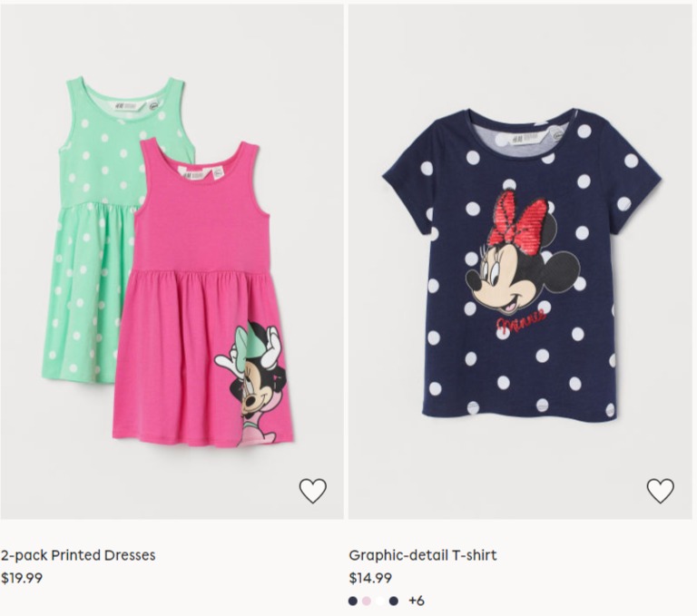Open the navy polka-dot T-shirt image
697x616 pixels.
click(x=522, y=264)
